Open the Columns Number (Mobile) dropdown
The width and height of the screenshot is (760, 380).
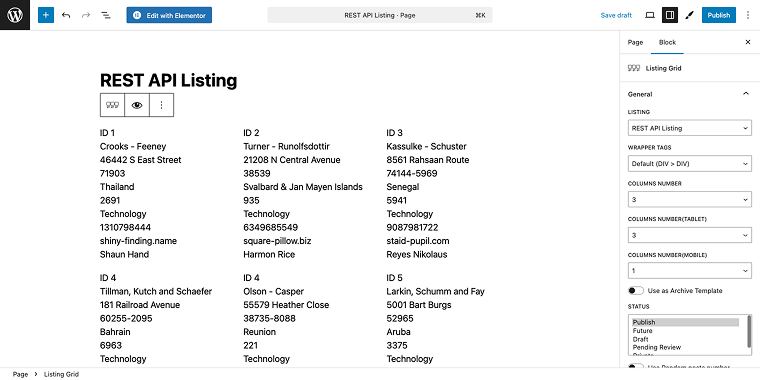point(690,270)
